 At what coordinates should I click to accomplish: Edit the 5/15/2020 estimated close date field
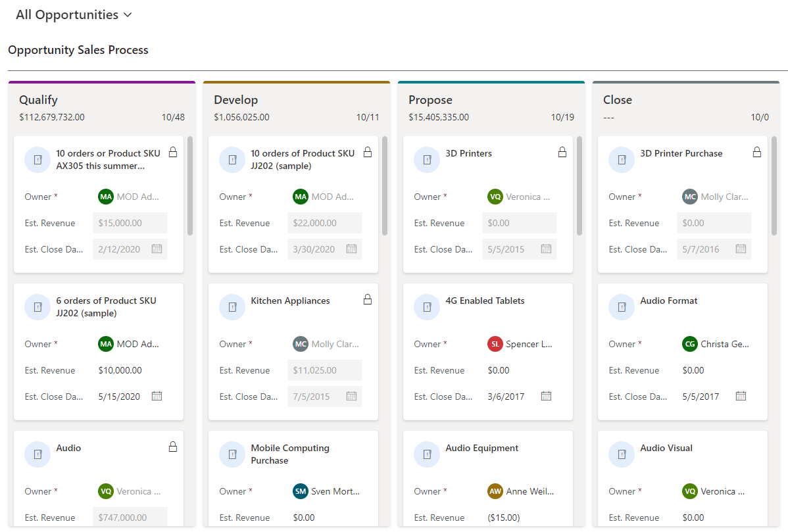(x=130, y=397)
